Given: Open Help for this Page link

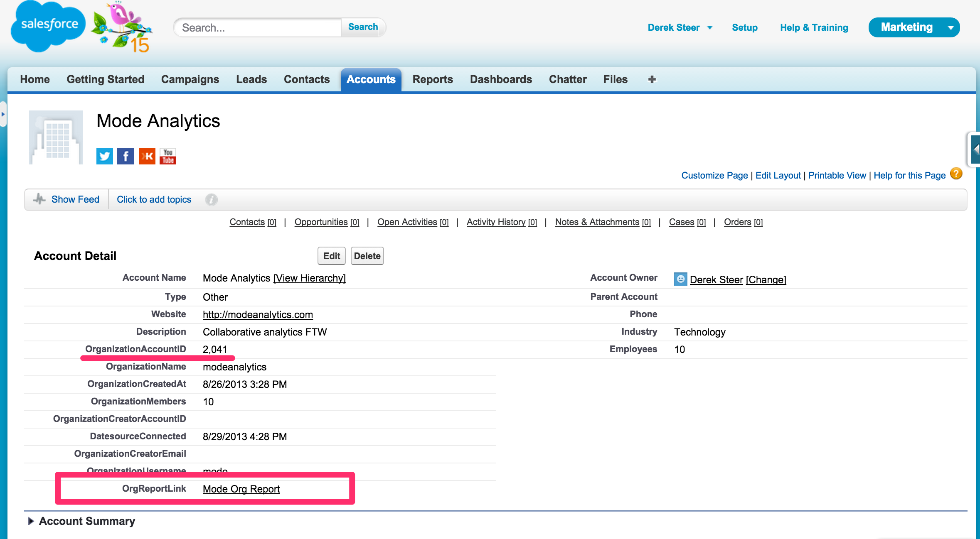Looking at the screenshot, I should (x=909, y=175).
